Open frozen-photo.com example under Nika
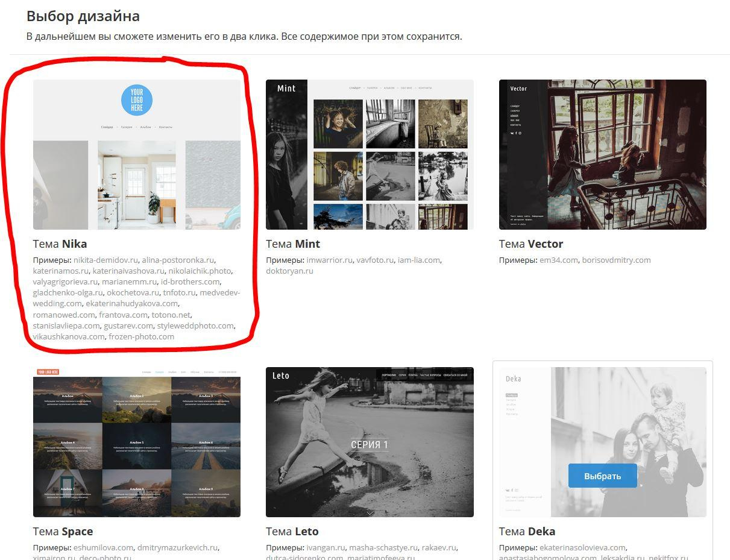The image size is (730, 560). [141, 336]
